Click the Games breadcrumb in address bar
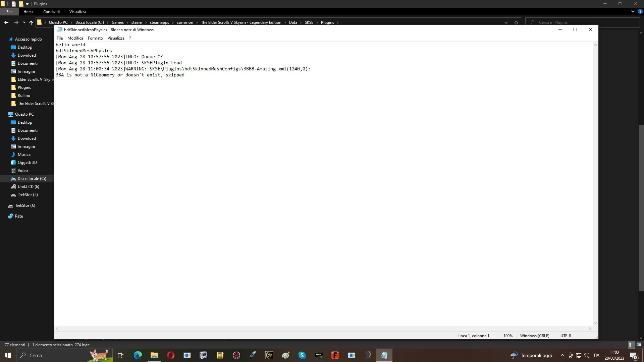 point(118,22)
